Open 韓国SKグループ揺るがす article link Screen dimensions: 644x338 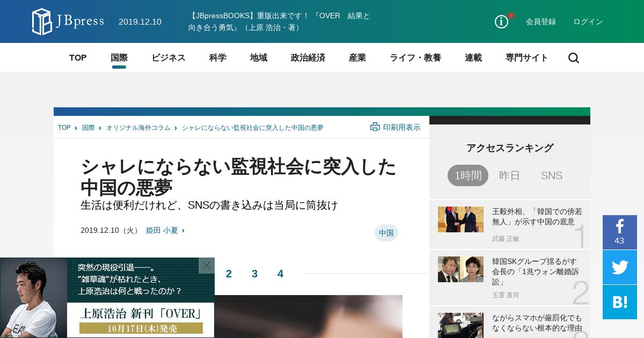535,271
